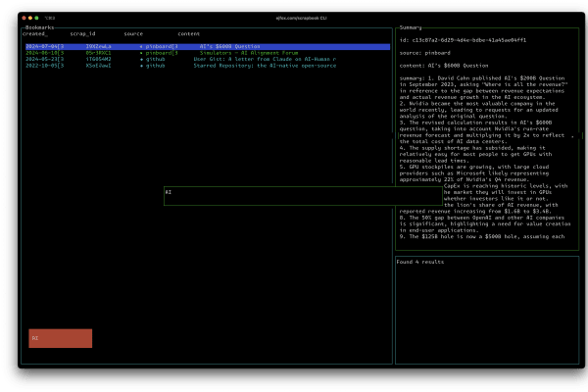Click the terminal window title text
This screenshot has height=392, width=588.
[x=301, y=18]
